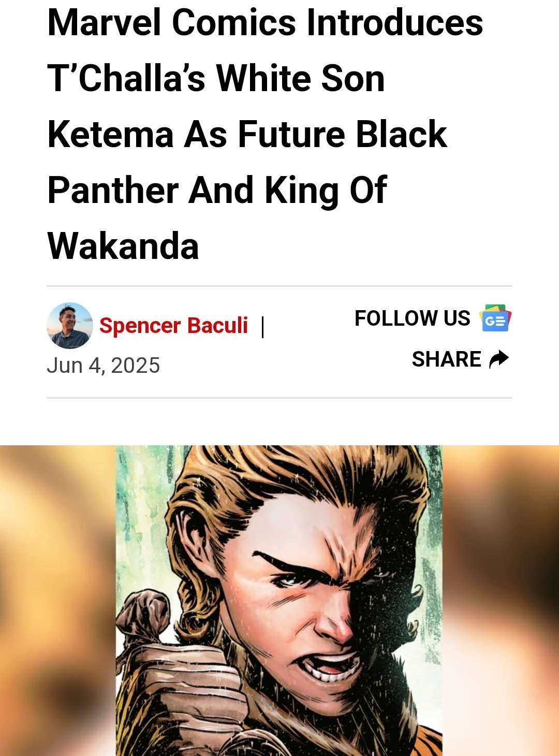Visit author Spencer Baculi's profile link
This screenshot has width=559, height=756.
(x=173, y=326)
